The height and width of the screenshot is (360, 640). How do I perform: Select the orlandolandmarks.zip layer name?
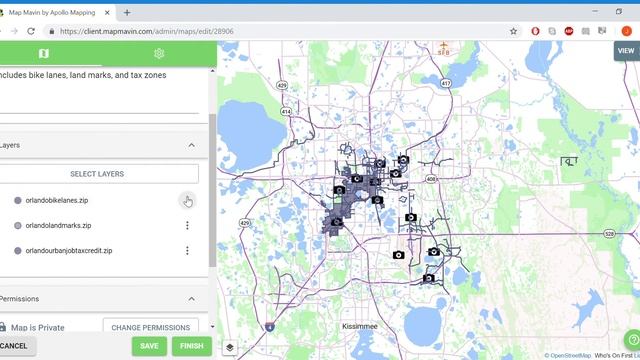click(58, 225)
